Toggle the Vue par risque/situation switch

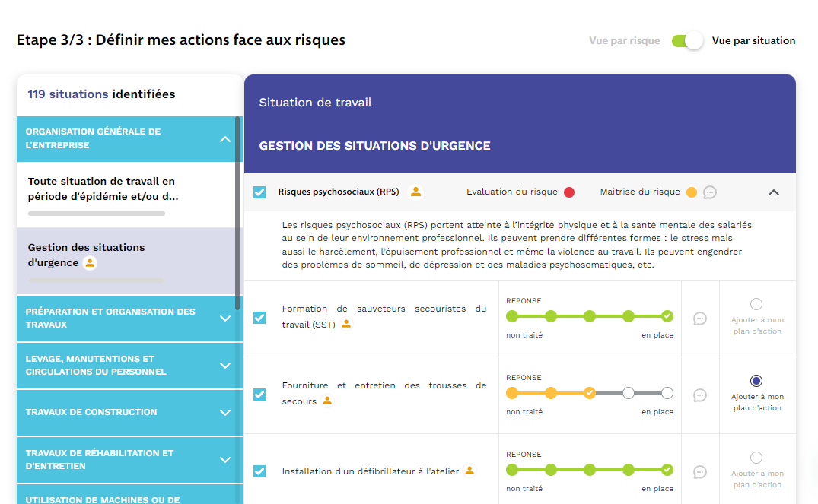point(687,41)
